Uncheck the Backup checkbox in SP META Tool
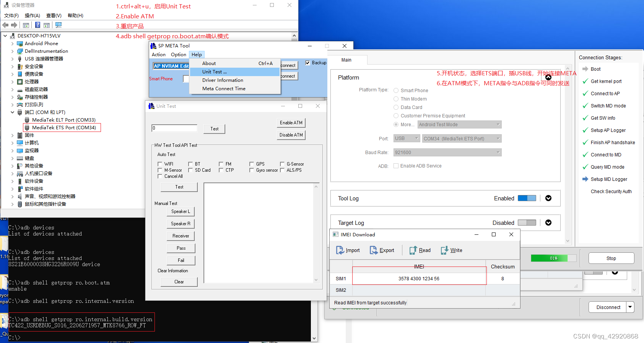The image size is (644, 343). click(307, 63)
